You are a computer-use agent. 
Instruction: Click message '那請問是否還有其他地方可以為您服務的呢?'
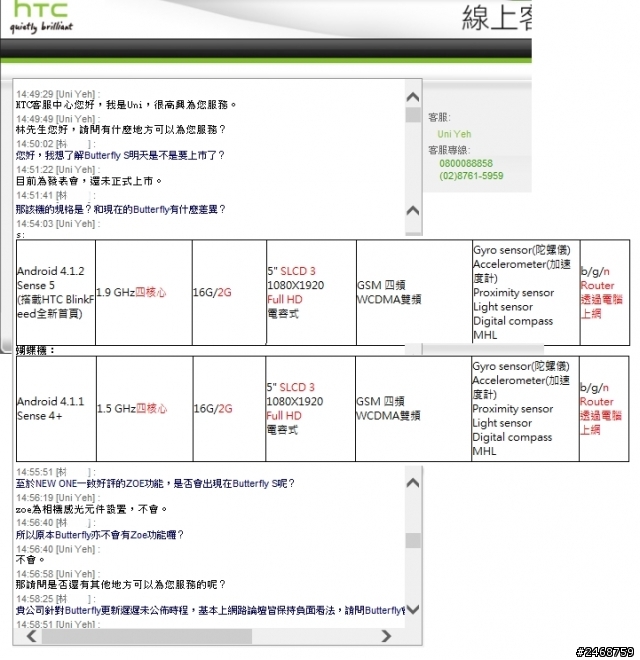click(121, 585)
